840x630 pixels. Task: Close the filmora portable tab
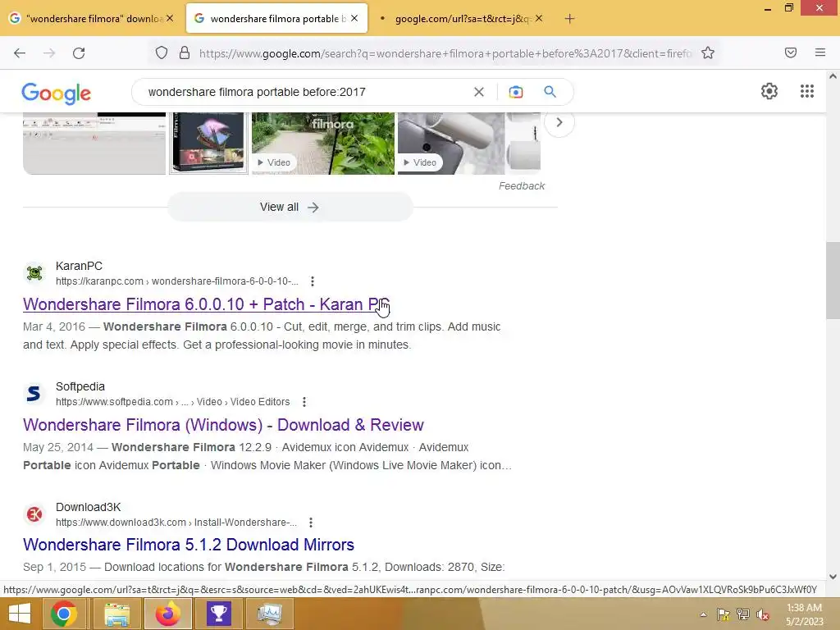(x=354, y=18)
